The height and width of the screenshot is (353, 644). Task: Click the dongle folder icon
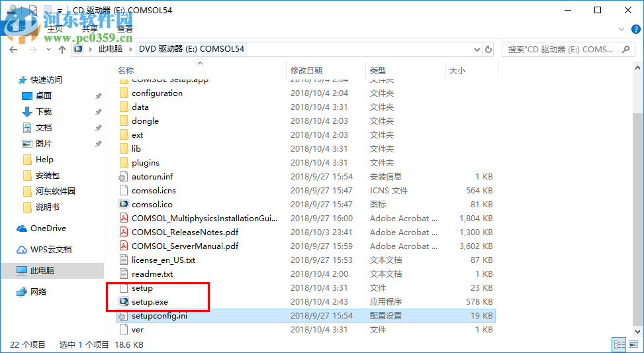pos(124,121)
